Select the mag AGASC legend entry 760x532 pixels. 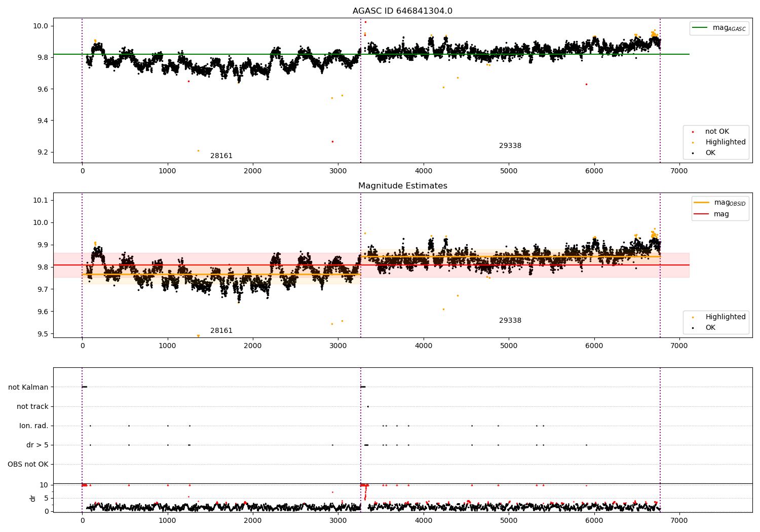click(x=719, y=28)
